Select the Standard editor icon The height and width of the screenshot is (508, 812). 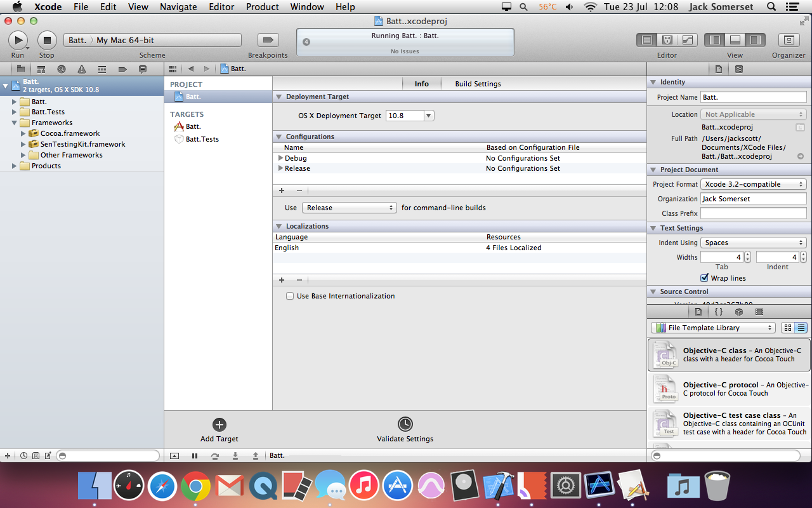click(646, 40)
